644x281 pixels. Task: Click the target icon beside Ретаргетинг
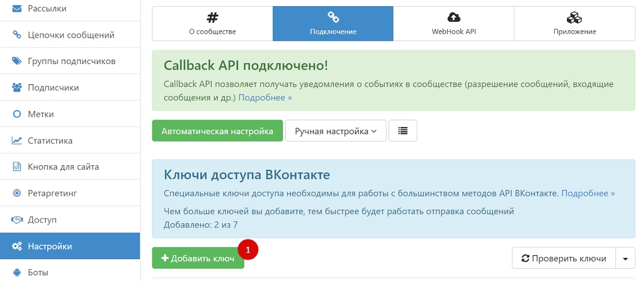(x=17, y=193)
